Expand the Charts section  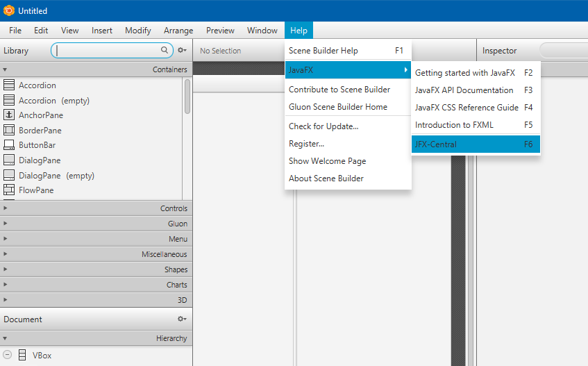click(6, 284)
